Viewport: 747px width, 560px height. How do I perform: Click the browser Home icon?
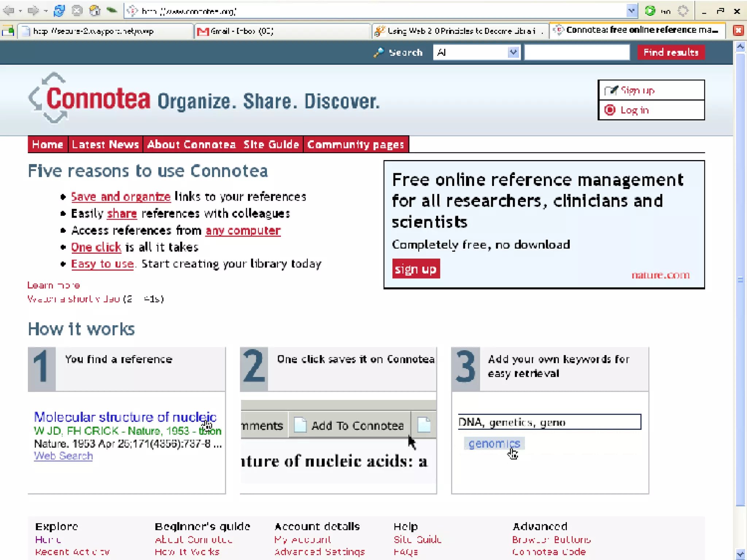(95, 11)
